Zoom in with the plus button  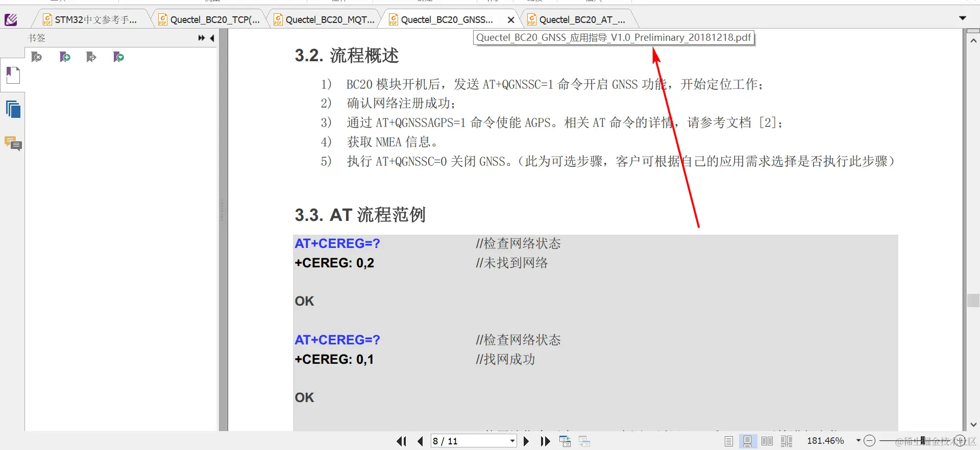960,441
